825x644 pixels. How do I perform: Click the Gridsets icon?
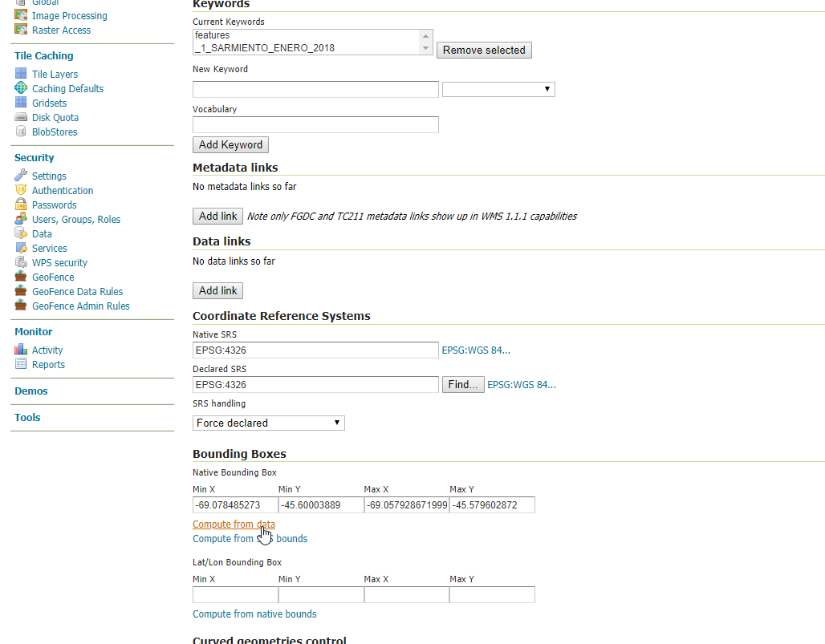(x=21, y=103)
